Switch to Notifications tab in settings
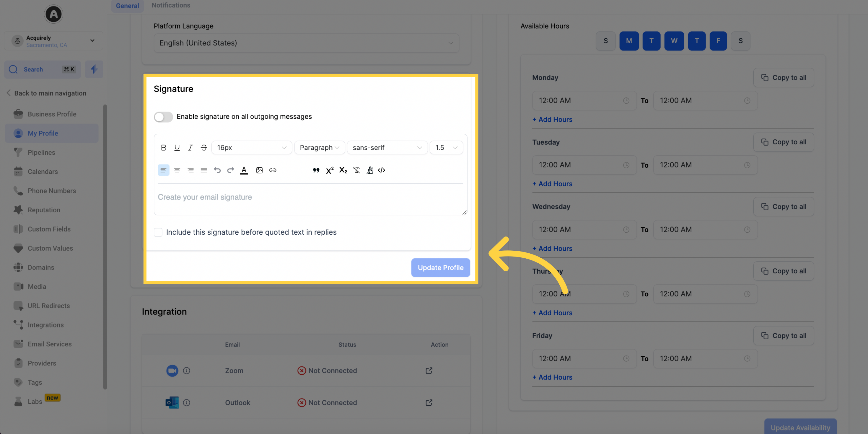Image resolution: width=868 pixels, height=434 pixels. click(170, 6)
